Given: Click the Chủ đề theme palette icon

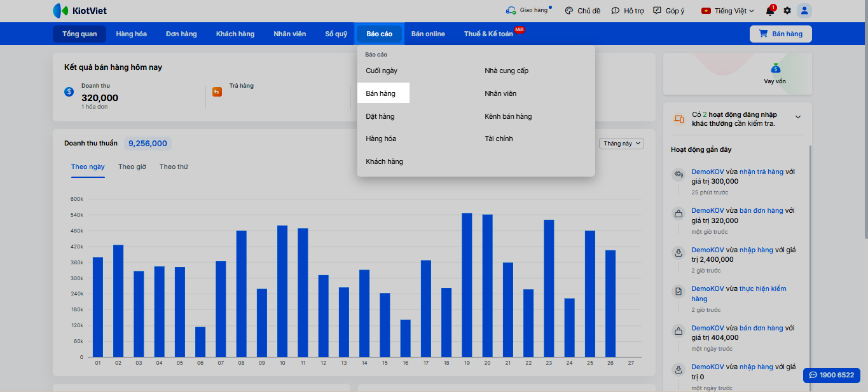Looking at the screenshot, I should coord(568,11).
